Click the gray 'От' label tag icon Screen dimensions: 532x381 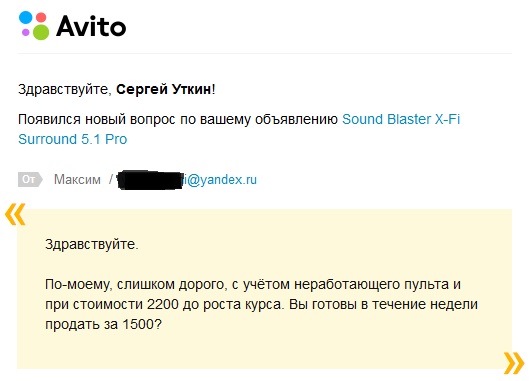(30, 179)
